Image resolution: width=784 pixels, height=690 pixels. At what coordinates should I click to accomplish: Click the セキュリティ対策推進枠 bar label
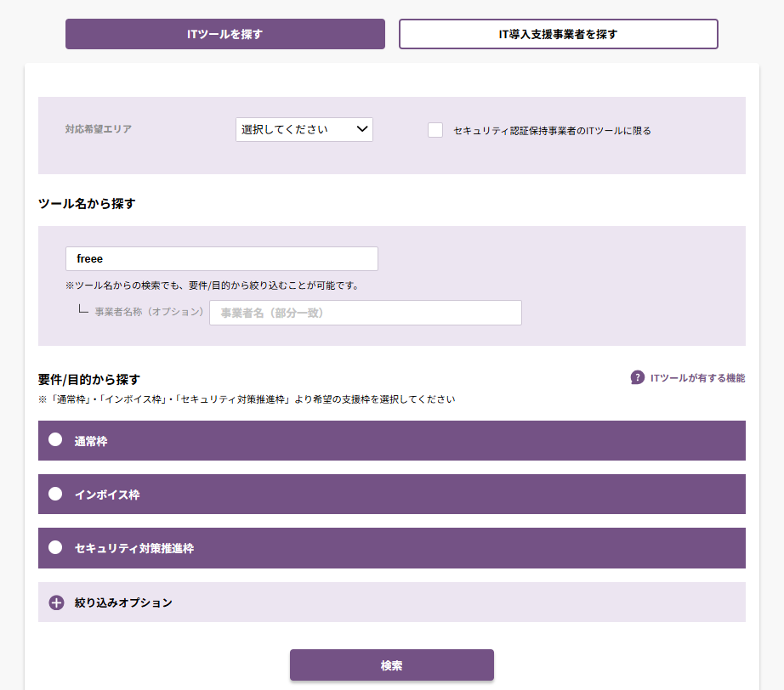point(134,548)
